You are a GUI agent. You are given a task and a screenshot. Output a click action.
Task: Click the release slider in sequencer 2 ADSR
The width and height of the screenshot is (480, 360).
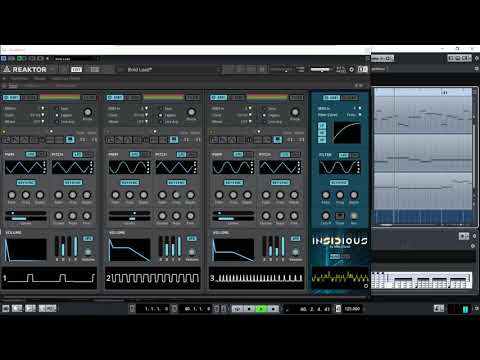pyautogui.click(x=179, y=246)
